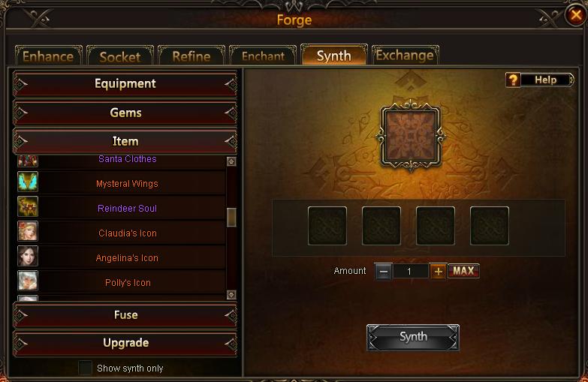Image resolution: width=588 pixels, height=382 pixels.
Task: Collapse the Item category header
Action: coord(125,141)
